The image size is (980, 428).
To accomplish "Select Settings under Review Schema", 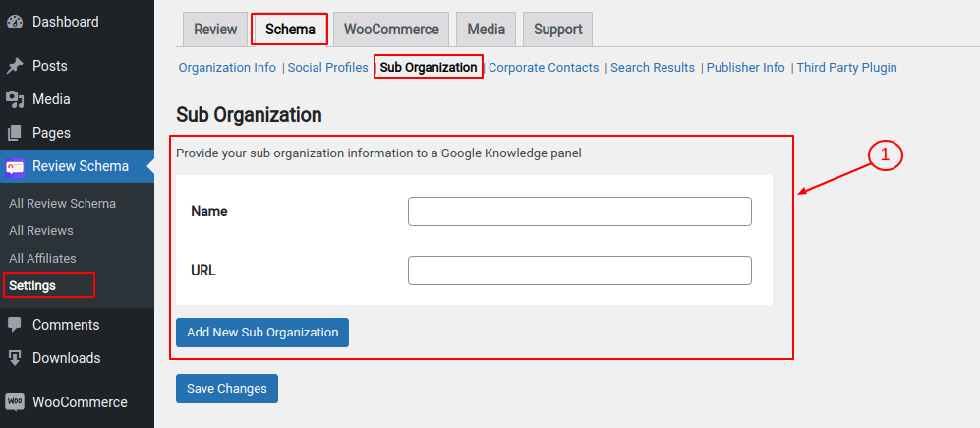I will 32,286.
